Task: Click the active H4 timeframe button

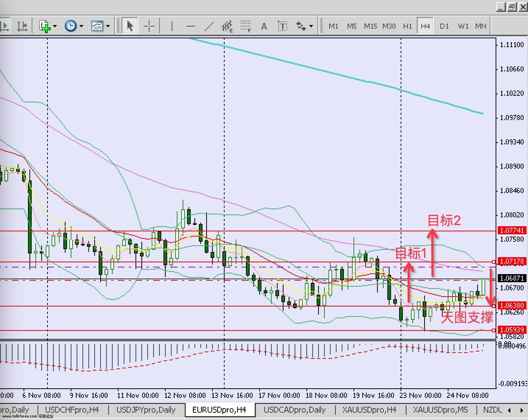Action: tap(425, 26)
